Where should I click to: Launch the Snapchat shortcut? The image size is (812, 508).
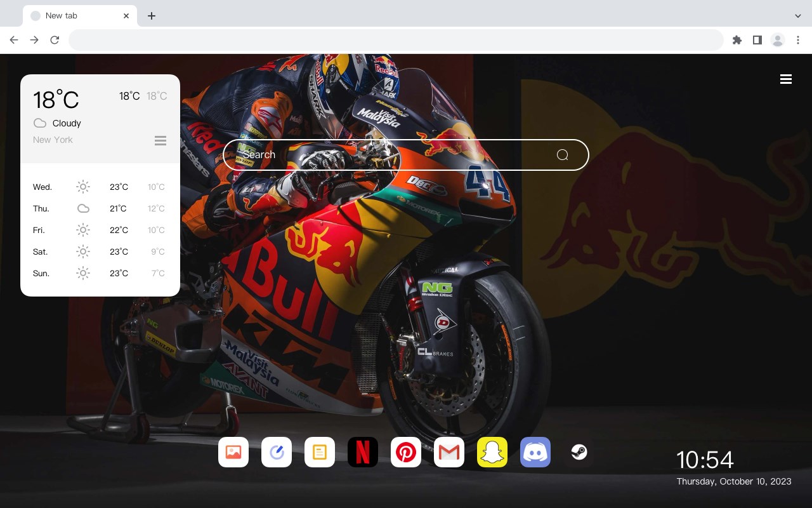pos(492,452)
